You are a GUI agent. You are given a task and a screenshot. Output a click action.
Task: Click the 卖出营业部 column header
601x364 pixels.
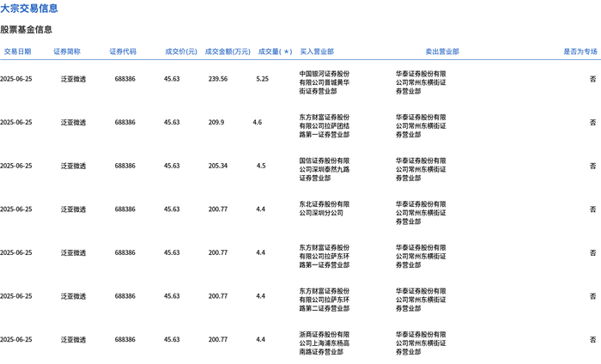(x=442, y=52)
